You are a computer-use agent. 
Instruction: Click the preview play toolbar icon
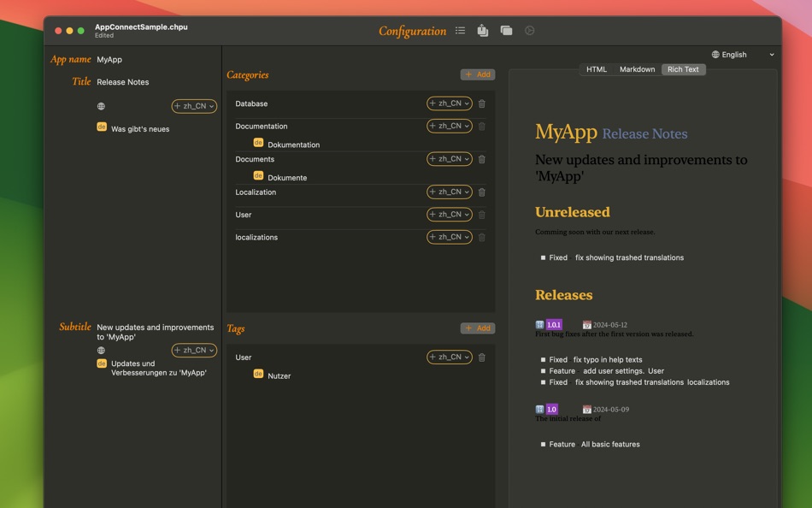tap(529, 30)
